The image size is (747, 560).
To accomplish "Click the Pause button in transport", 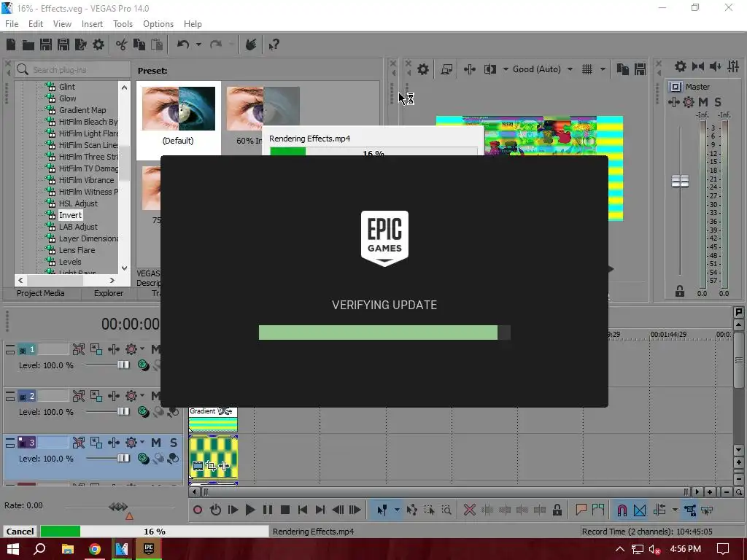I will click(x=268, y=510).
